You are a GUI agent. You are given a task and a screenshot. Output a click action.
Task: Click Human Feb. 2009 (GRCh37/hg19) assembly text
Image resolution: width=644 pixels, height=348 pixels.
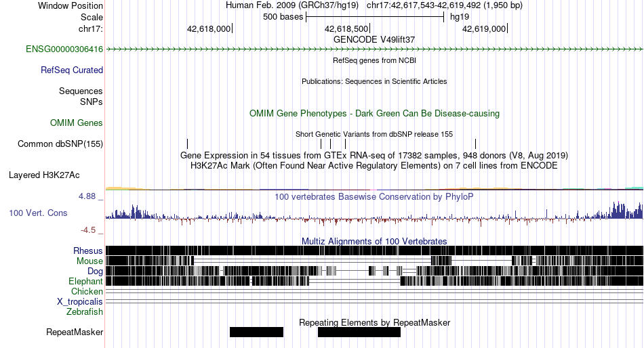click(x=292, y=5)
